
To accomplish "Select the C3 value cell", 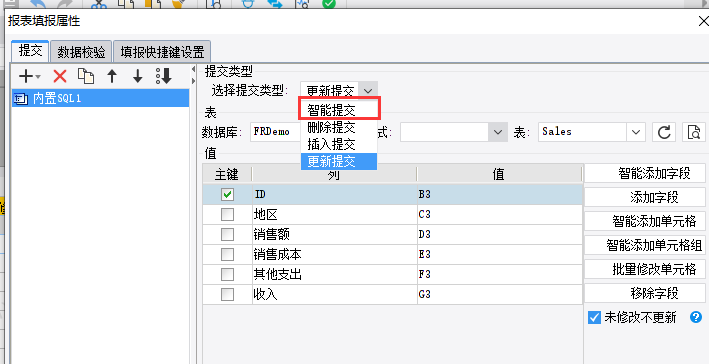I will pos(500,214).
